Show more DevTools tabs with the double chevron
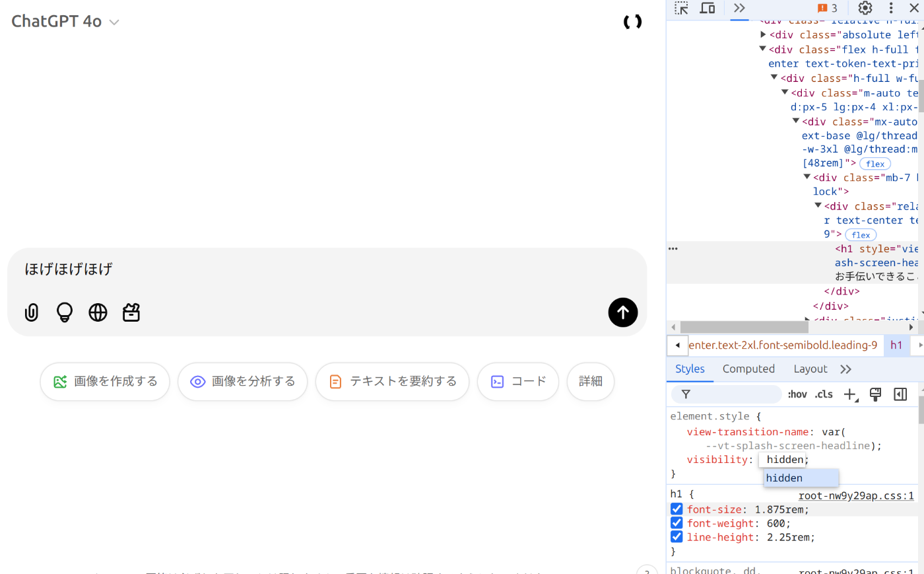Image resolution: width=924 pixels, height=574 pixels. (x=739, y=8)
